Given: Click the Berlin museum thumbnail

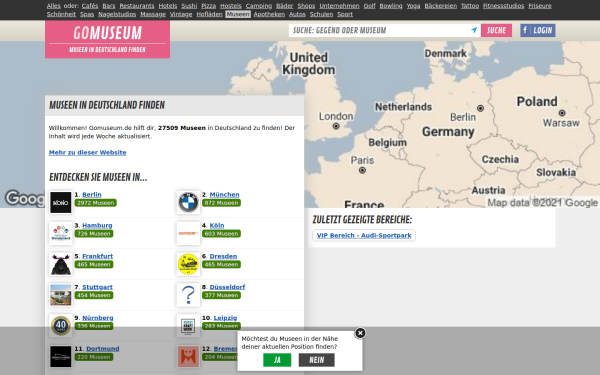Looking at the screenshot, I should (60, 202).
